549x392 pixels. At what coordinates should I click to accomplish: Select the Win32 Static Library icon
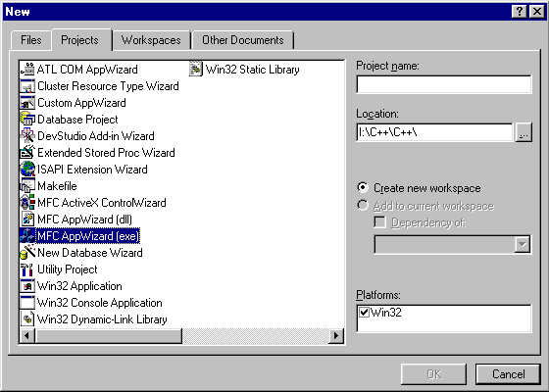pyautogui.click(x=196, y=70)
